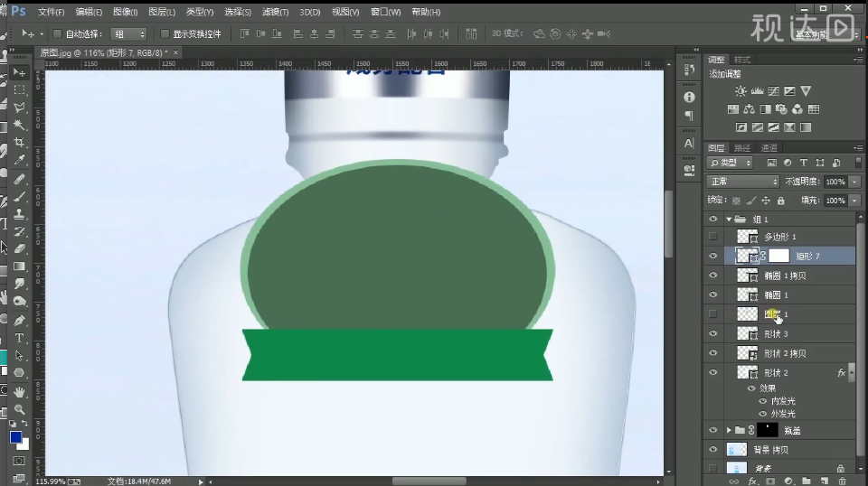
Task: Open the 窗口(W) menu
Action: [385, 12]
